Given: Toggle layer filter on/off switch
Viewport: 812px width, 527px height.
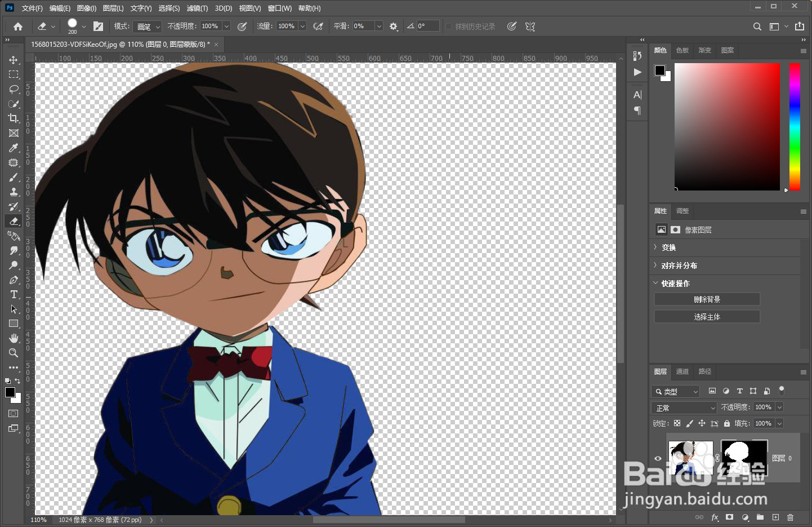Looking at the screenshot, I should click(781, 390).
